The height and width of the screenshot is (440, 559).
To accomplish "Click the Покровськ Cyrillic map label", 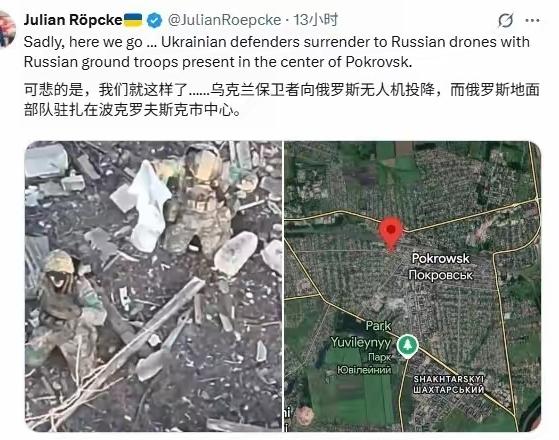I will [441, 275].
